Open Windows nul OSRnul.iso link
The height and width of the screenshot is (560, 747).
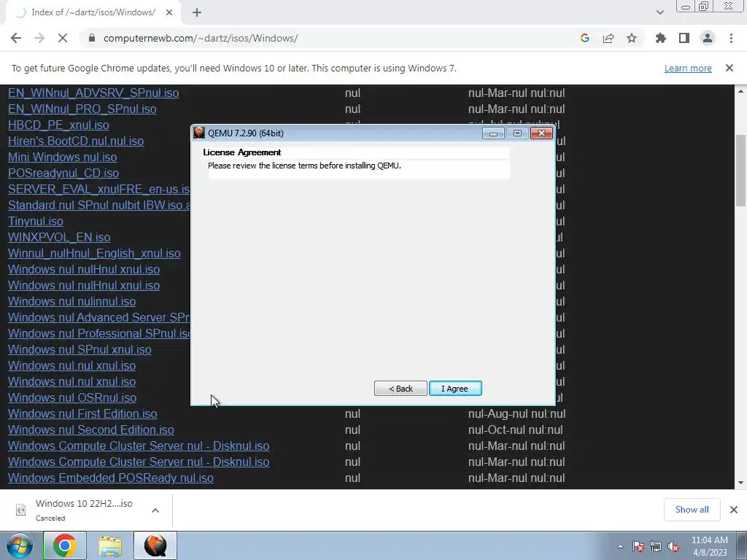coord(72,397)
